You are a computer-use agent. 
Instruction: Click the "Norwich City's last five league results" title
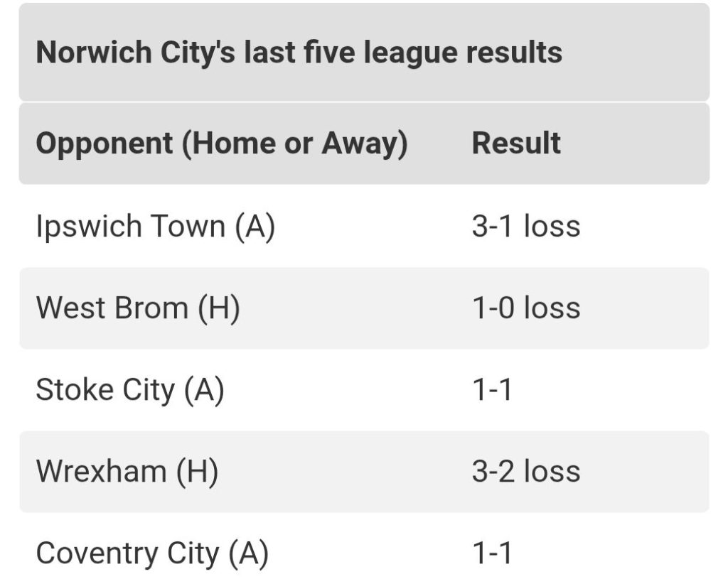click(x=299, y=53)
